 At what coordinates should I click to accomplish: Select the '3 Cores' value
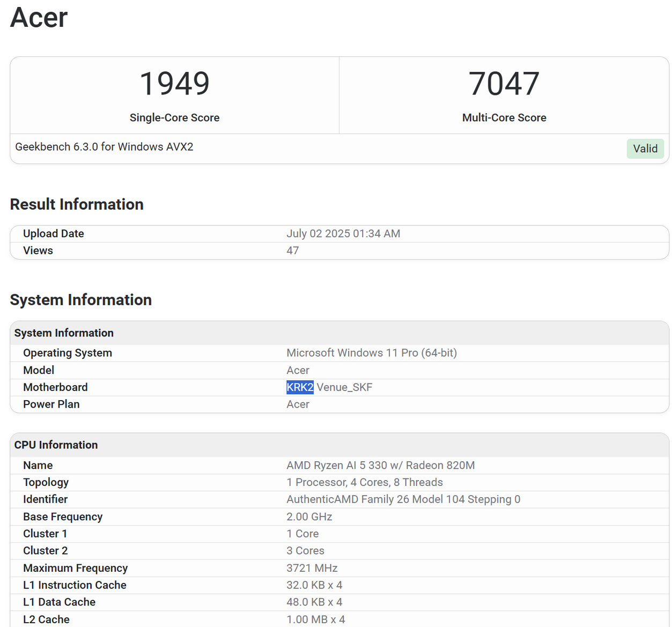[305, 551]
